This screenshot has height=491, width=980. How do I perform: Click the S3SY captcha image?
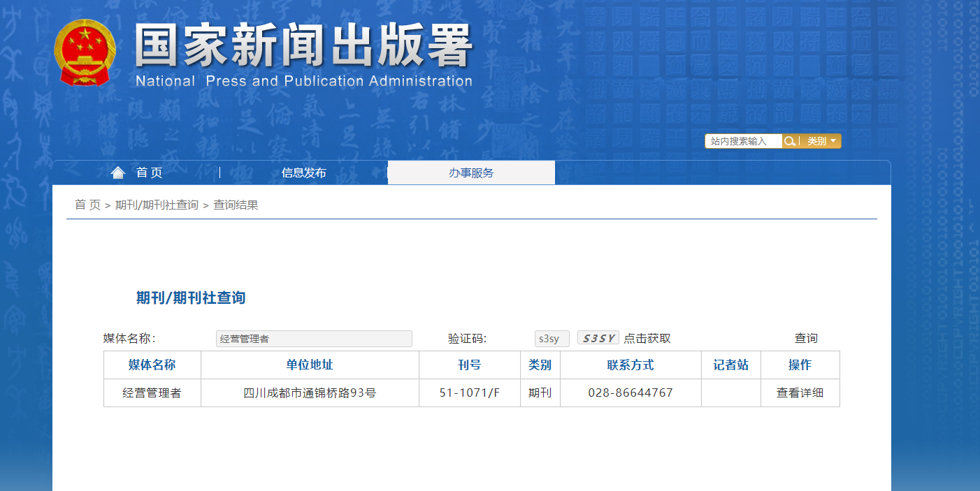(x=598, y=338)
